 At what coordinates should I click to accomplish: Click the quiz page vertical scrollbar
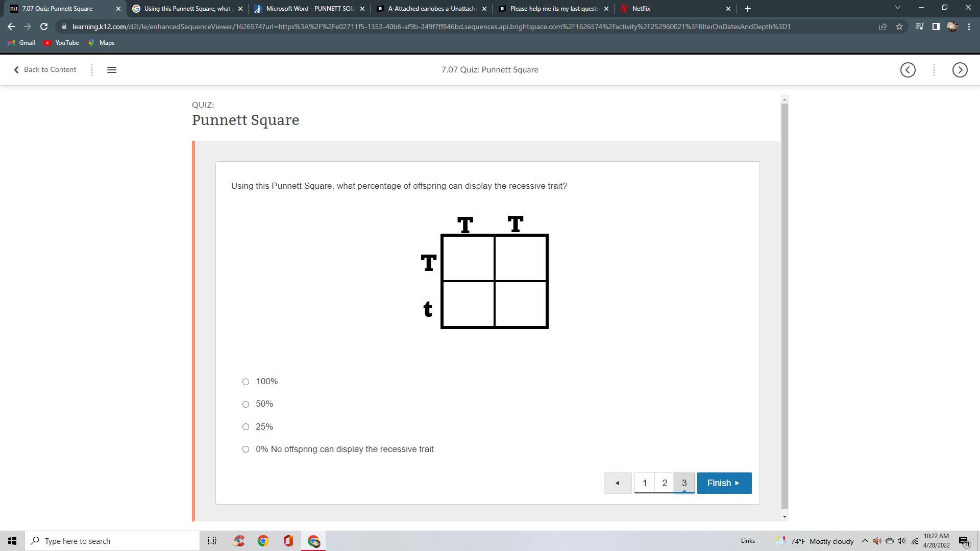pyautogui.click(x=785, y=306)
